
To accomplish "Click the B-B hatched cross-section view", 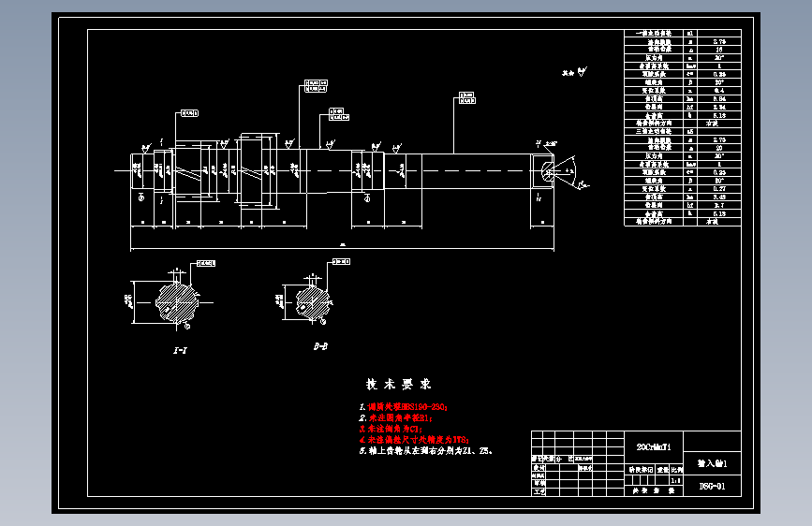I will pyautogui.click(x=313, y=301).
